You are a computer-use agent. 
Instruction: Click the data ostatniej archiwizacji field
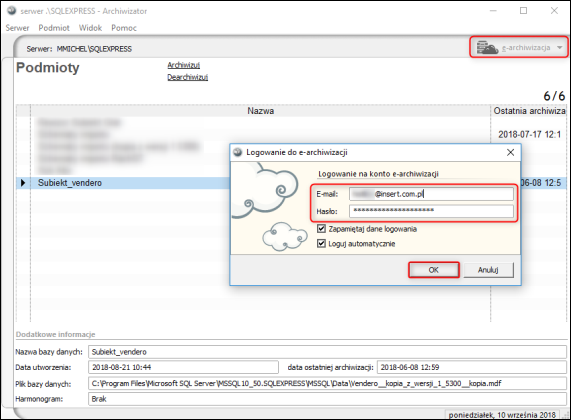(x=472, y=367)
